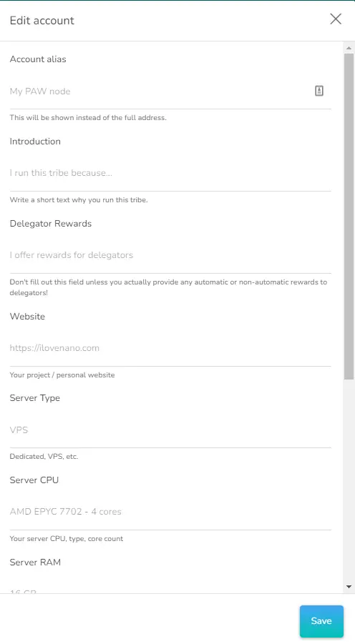Image resolution: width=355 pixels, height=644 pixels.
Task: Click the scrollbar down arrow
Action: point(349,587)
